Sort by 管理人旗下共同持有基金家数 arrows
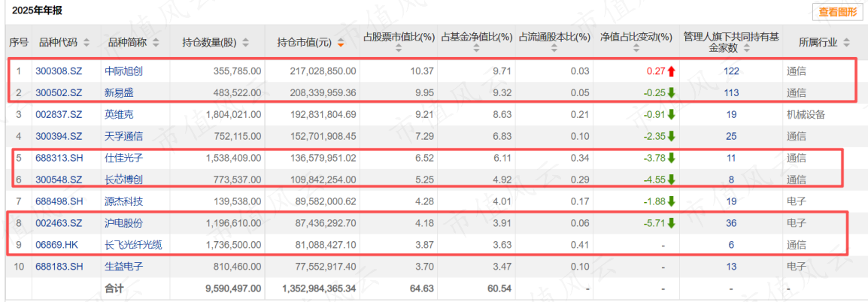 coord(746,49)
